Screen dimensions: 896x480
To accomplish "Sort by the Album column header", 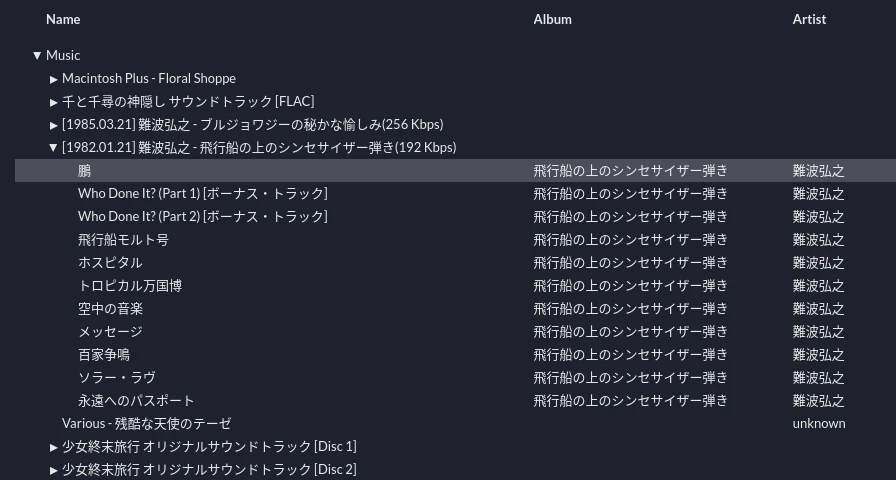I will pos(552,19).
